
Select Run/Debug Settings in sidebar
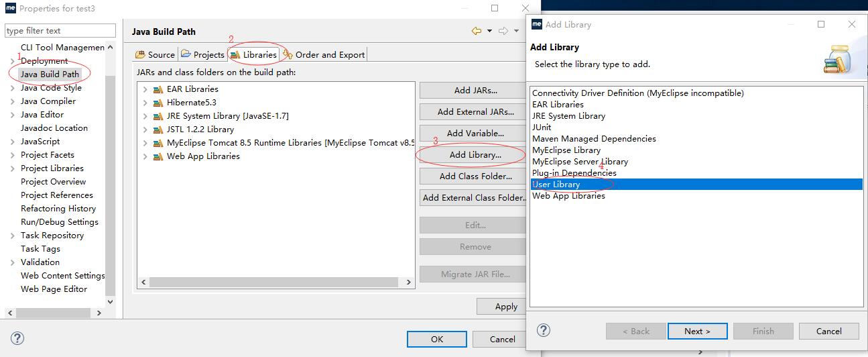pyautogui.click(x=60, y=222)
